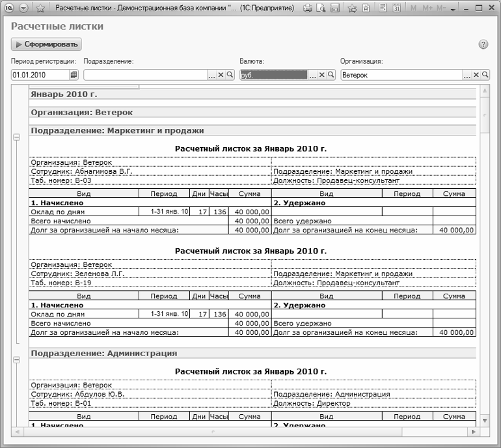Click the Валюта field showing руб.

[274, 75]
